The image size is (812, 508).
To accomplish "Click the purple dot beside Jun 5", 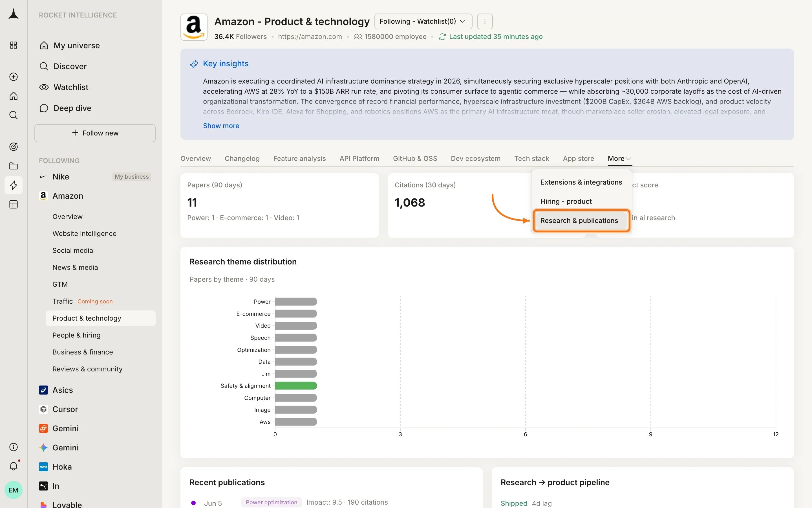I will [x=193, y=503].
